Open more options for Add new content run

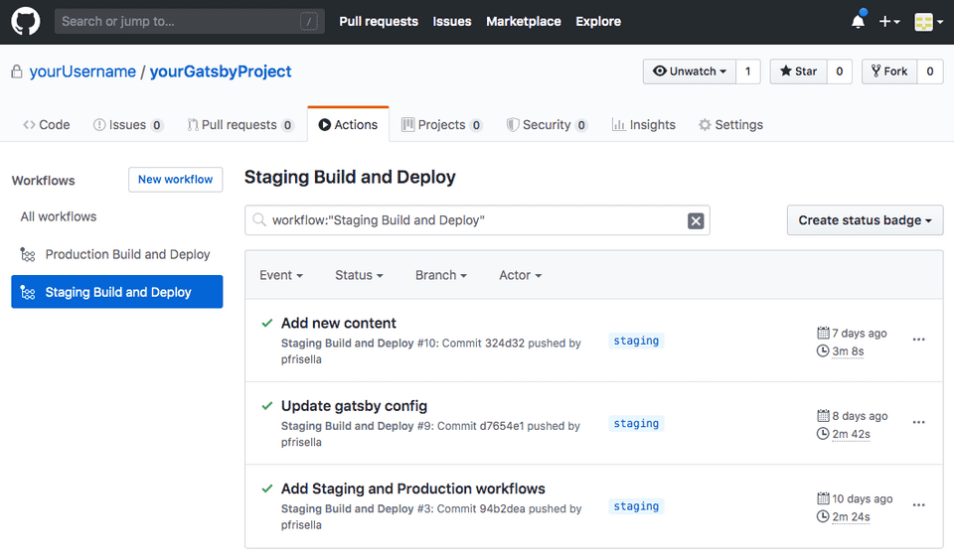[x=918, y=340]
